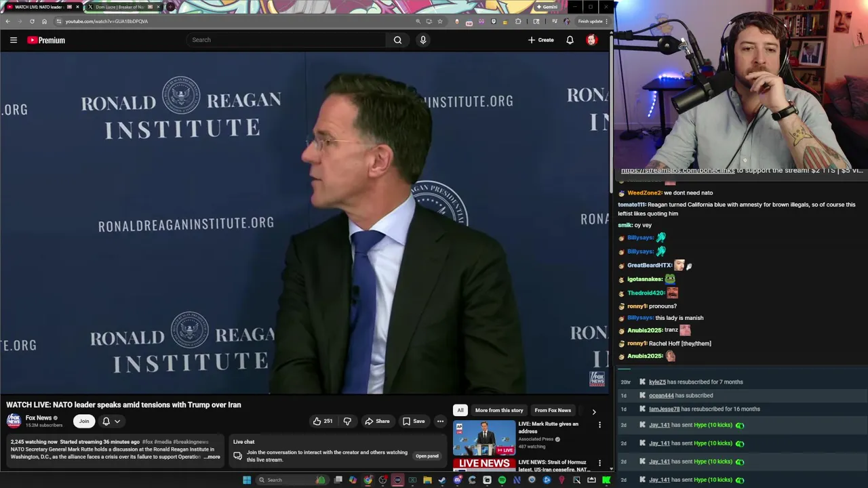Image resolution: width=868 pixels, height=488 pixels.
Task: Click the video player area
Action: tap(305, 224)
